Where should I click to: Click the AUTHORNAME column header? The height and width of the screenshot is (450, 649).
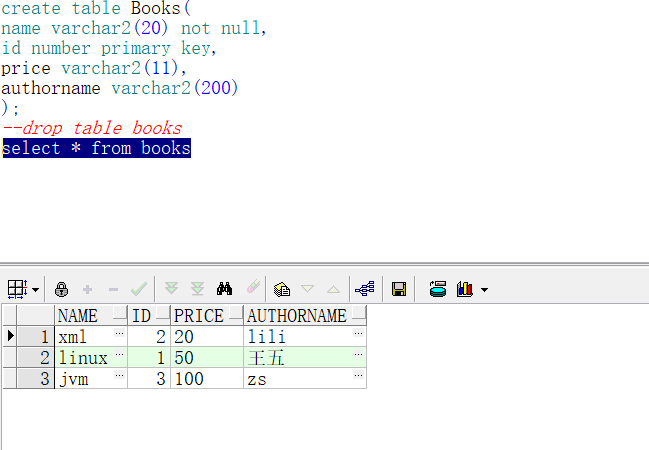click(x=305, y=315)
